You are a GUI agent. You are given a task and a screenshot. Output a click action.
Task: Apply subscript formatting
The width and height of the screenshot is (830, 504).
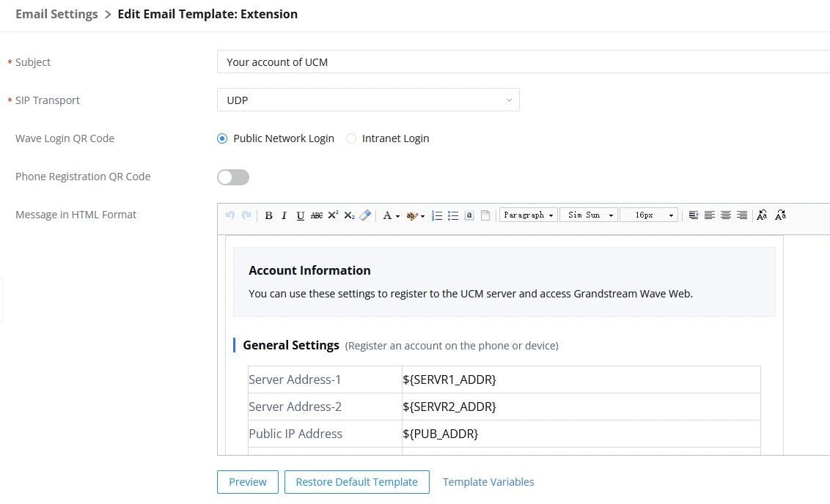349,215
